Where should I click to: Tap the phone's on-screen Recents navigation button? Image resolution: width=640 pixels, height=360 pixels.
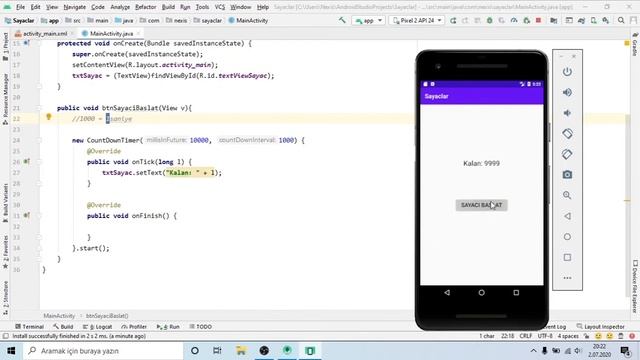(x=516, y=293)
